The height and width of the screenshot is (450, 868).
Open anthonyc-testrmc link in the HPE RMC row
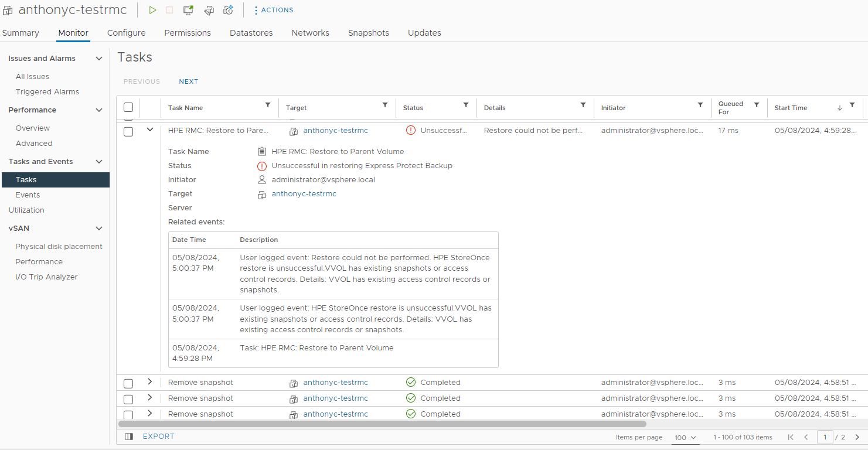point(336,131)
